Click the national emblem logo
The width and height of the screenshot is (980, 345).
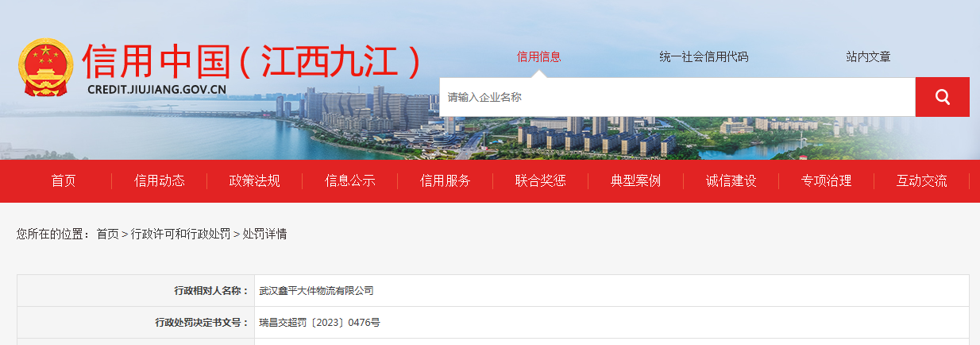coord(45,68)
